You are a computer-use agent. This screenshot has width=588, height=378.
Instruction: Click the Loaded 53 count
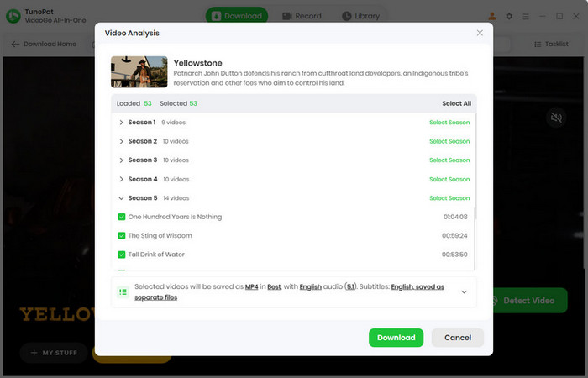point(134,103)
